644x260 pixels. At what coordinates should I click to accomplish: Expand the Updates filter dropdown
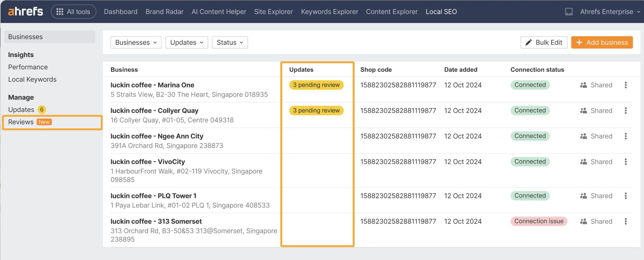click(187, 42)
